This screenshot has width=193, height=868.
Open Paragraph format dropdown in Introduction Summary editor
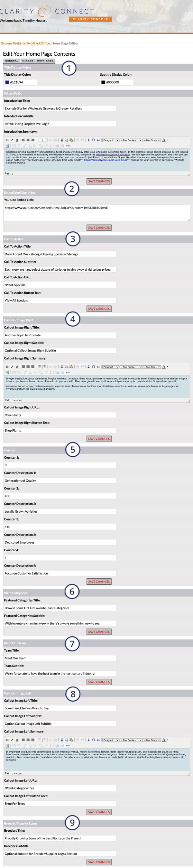tap(110, 140)
